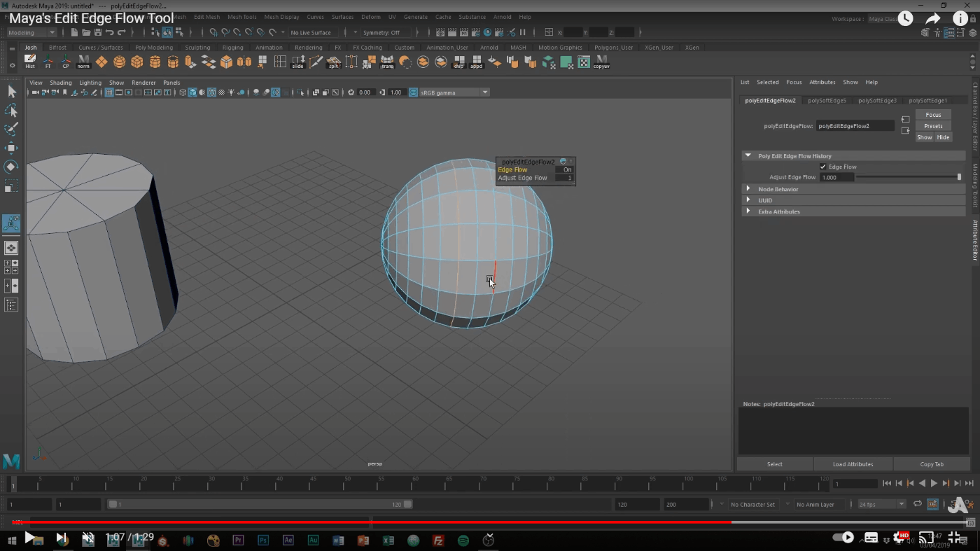
Task: Open the Attribute Editor Attributes menu
Action: [x=822, y=83]
